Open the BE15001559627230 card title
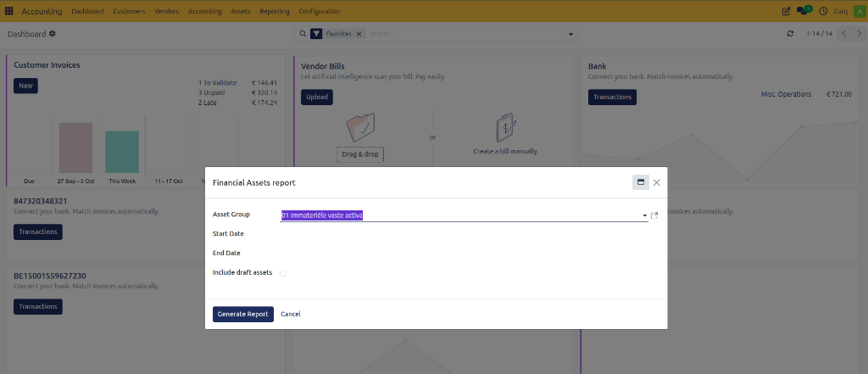868x374 pixels. coord(50,276)
